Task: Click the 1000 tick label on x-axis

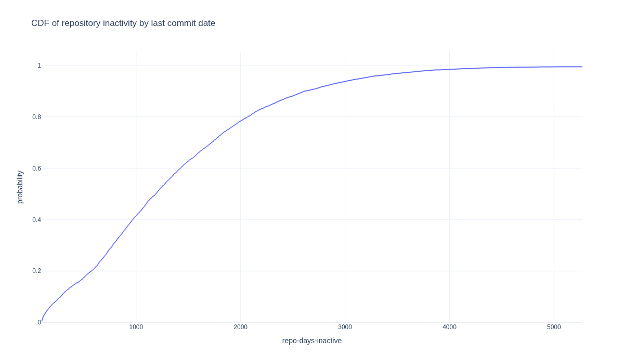Action: [136, 327]
